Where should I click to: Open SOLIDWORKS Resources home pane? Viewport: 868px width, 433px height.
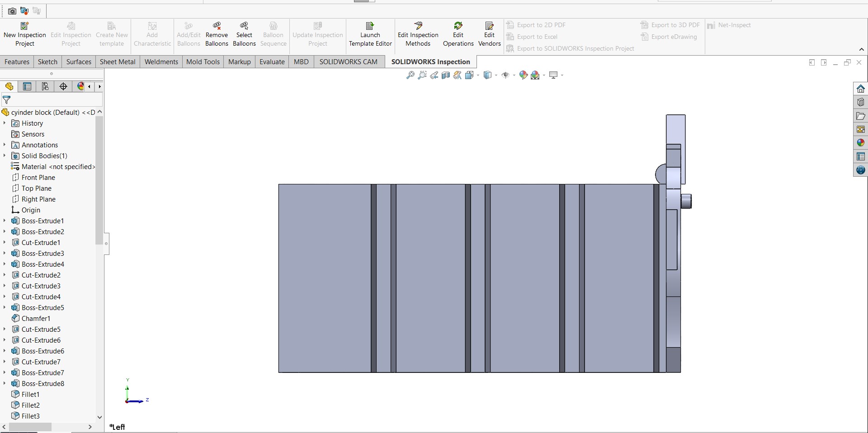860,89
